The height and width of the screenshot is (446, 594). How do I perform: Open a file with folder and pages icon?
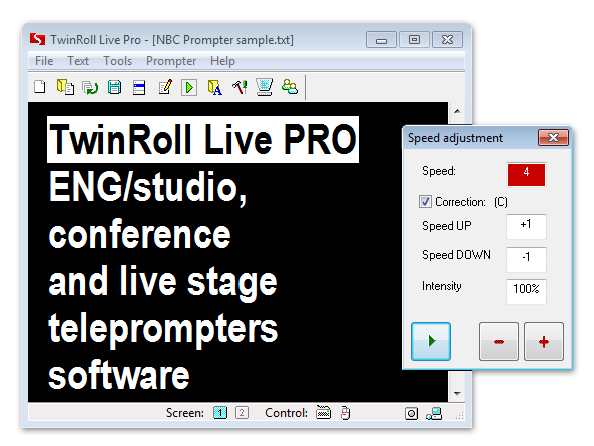pos(65,87)
